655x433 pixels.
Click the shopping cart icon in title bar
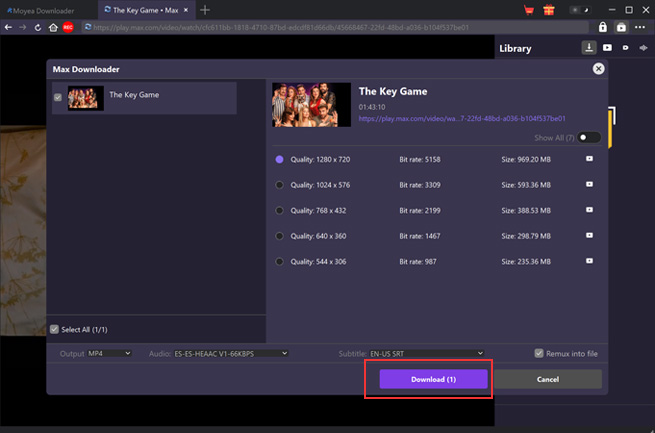pos(529,9)
